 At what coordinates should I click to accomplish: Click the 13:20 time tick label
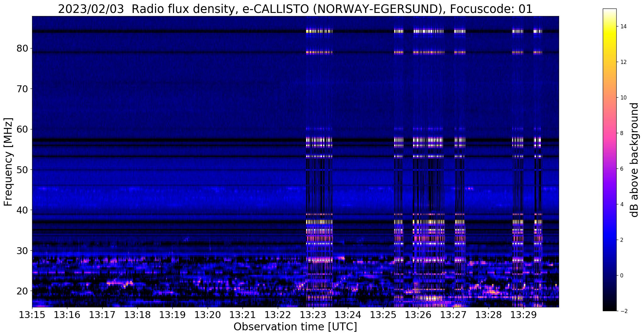point(207,315)
